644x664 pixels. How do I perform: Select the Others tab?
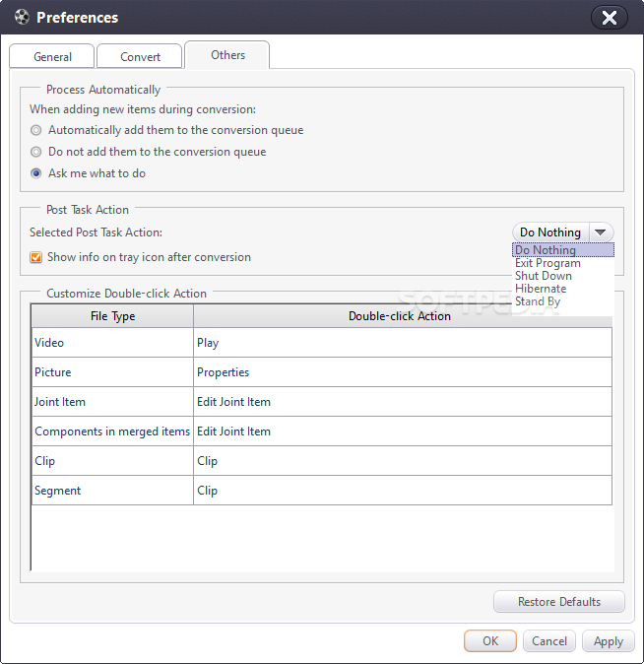coord(227,55)
